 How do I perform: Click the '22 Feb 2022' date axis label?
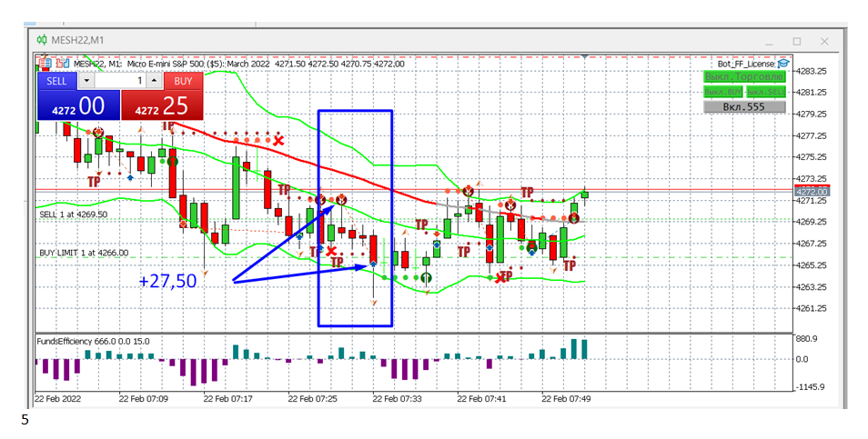click(57, 399)
